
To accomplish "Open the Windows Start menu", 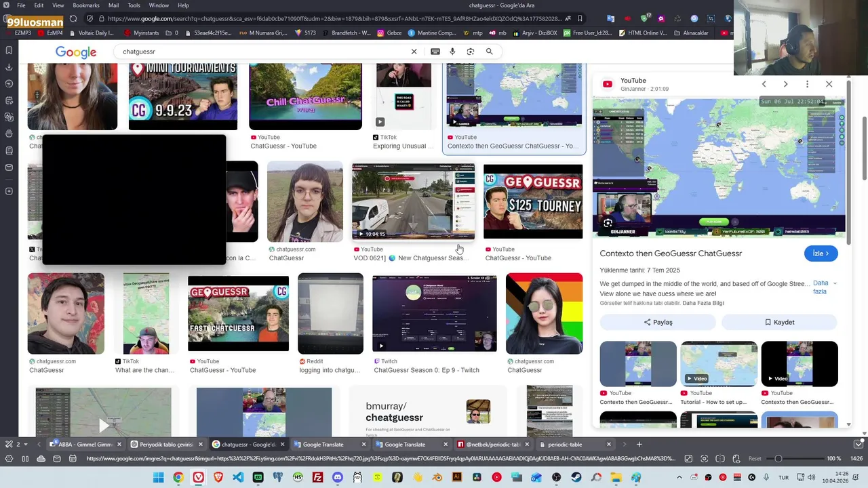I will click(x=158, y=477).
